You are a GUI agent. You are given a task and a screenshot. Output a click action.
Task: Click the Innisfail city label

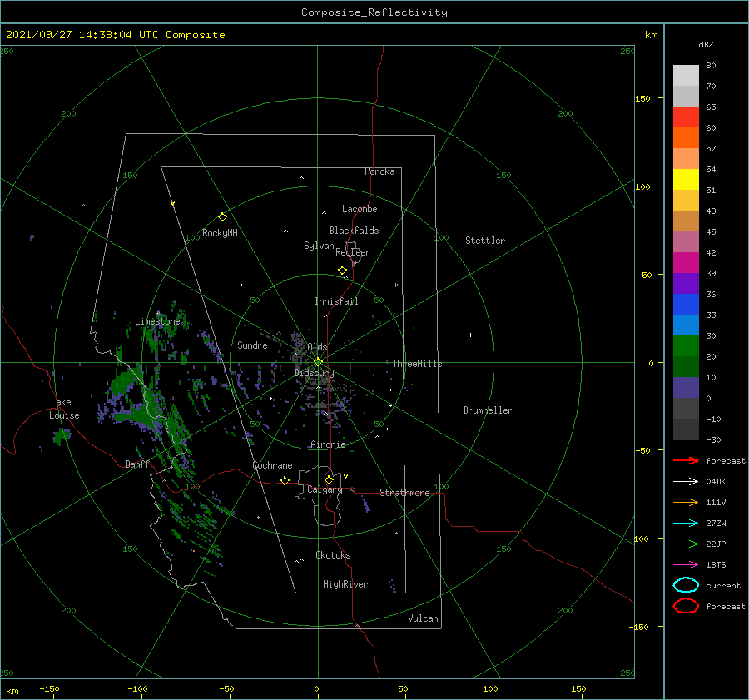[336, 301]
